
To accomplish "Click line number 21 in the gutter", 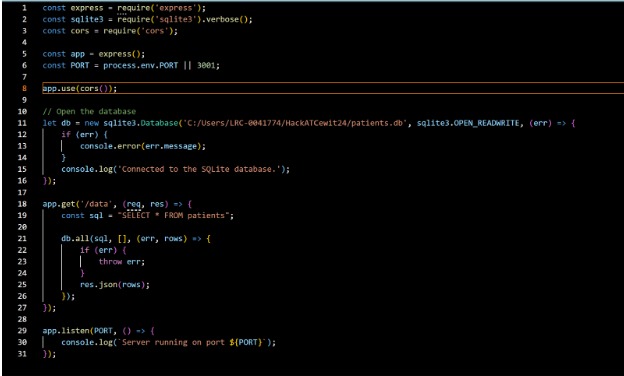I will (x=22, y=238).
